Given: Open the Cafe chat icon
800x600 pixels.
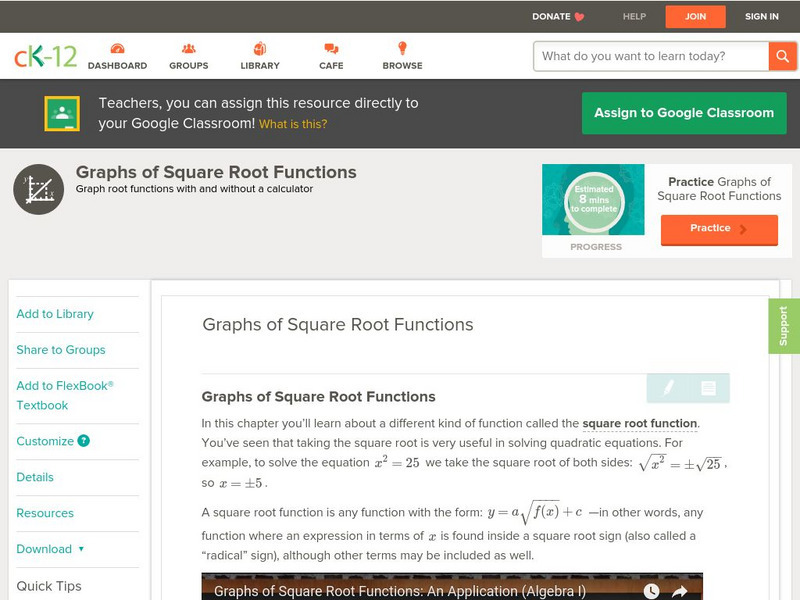Looking at the screenshot, I should coord(331,49).
